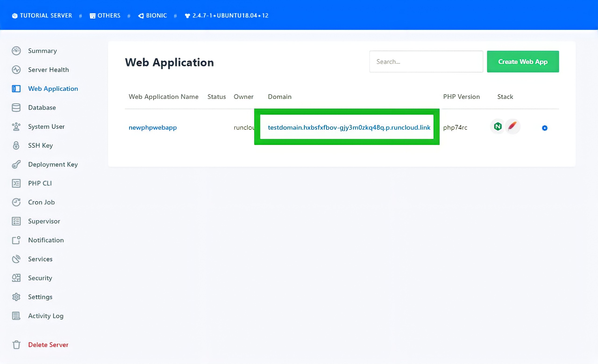Screen dimensions: 598x364
Task: Click the Status column header
Action: 217,97
